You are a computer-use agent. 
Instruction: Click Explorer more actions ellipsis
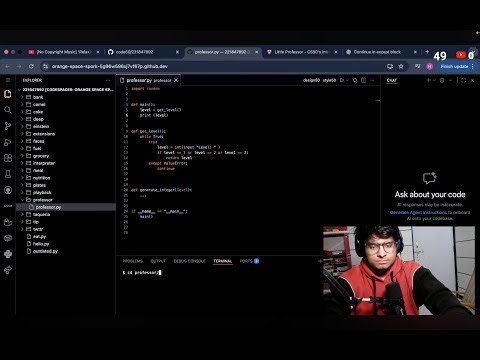(x=108, y=80)
